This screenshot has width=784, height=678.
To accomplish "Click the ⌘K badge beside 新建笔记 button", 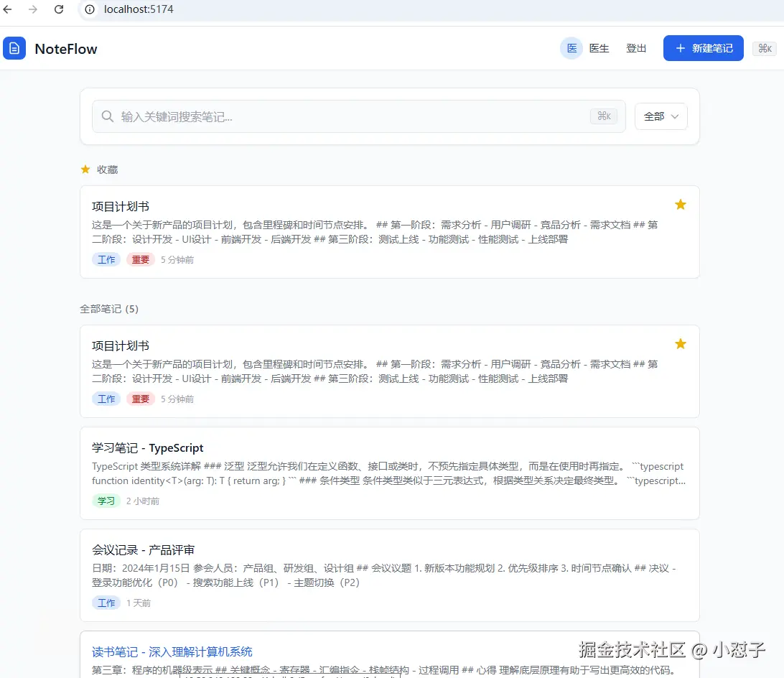I will coord(764,48).
